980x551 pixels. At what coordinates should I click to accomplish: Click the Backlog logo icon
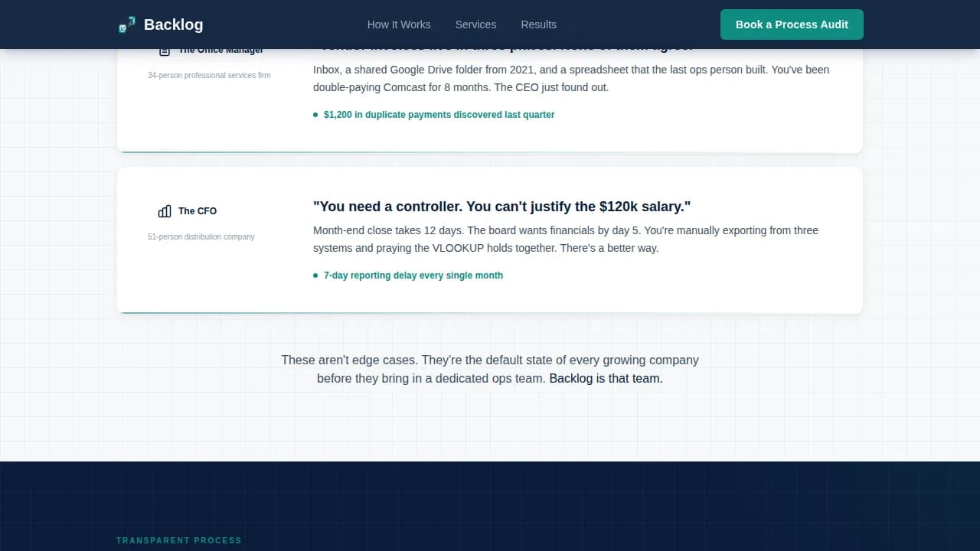pos(127,24)
